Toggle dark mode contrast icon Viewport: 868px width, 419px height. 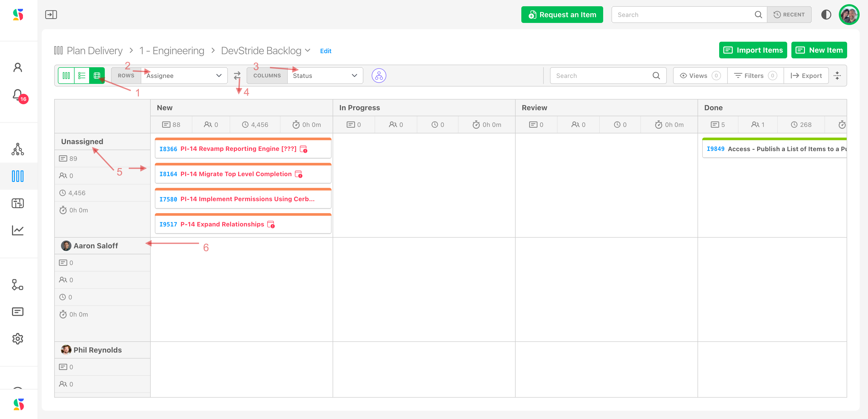coord(826,15)
